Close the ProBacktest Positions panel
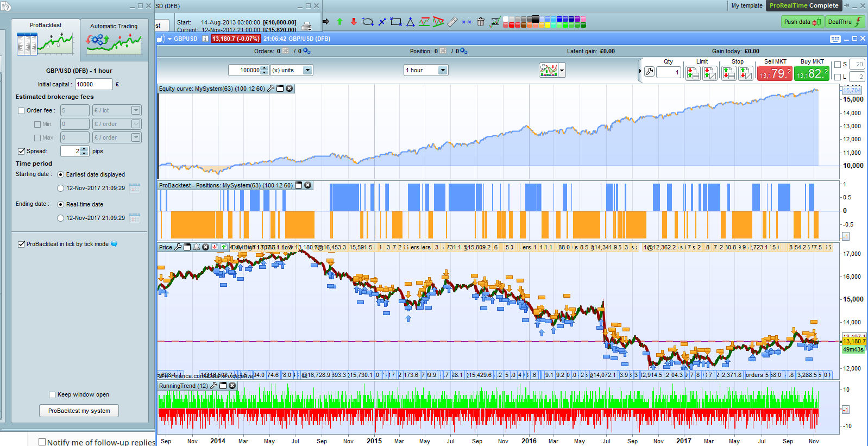This screenshot has width=868, height=446. 308,185
